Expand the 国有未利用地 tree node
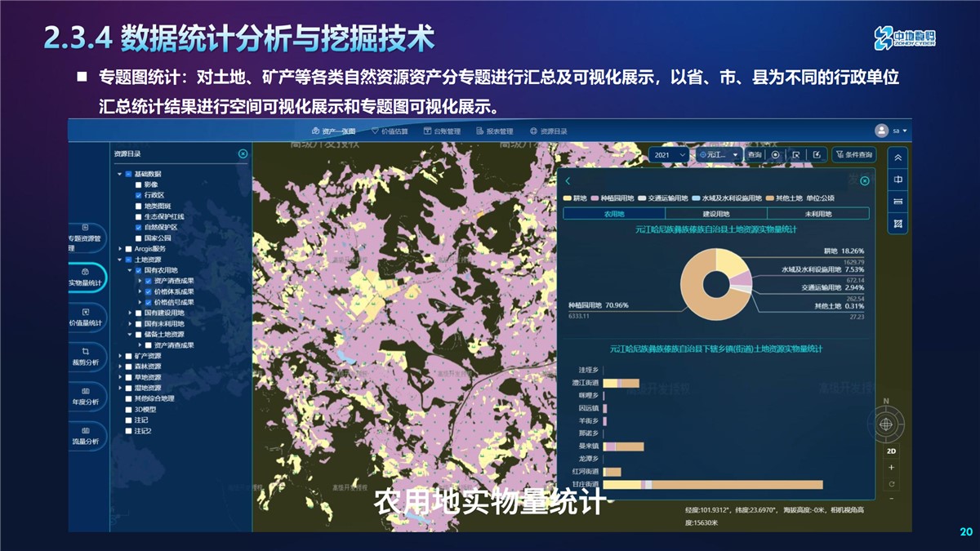The height and width of the screenshot is (551, 980). point(129,323)
